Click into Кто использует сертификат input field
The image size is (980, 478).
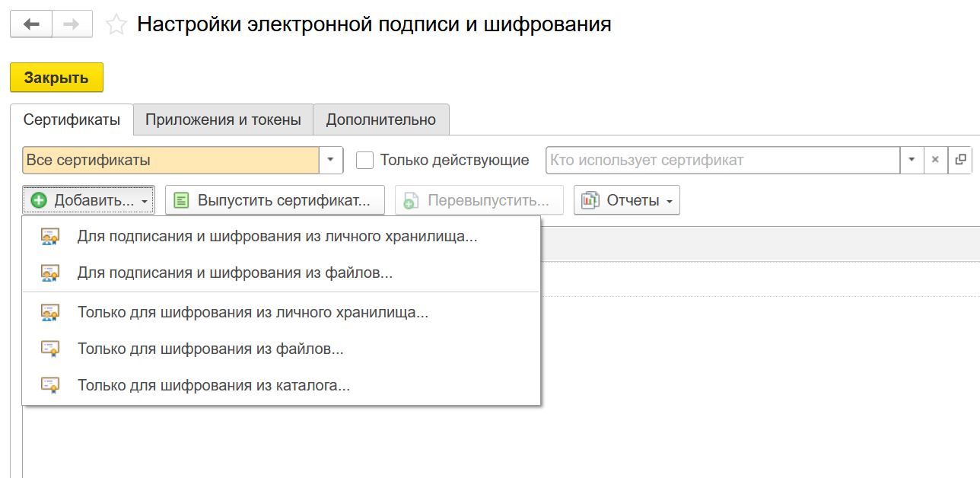click(x=723, y=160)
